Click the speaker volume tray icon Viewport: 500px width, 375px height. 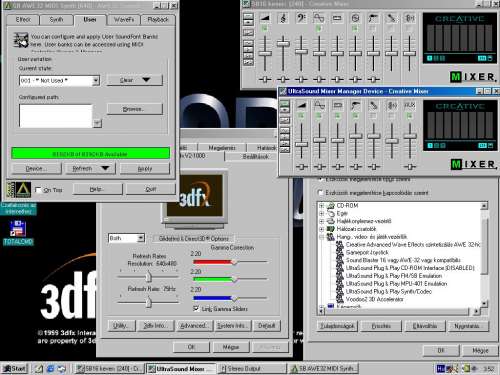[474, 368]
